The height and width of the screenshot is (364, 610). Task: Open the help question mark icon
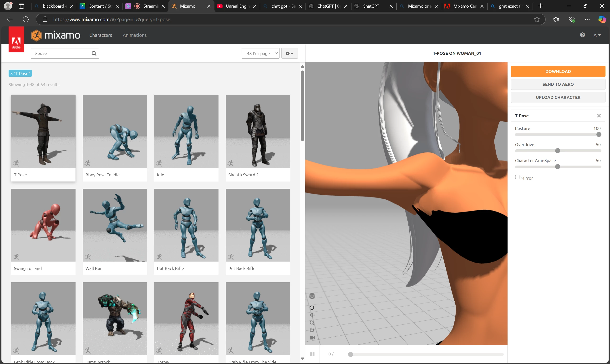tap(582, 35)
